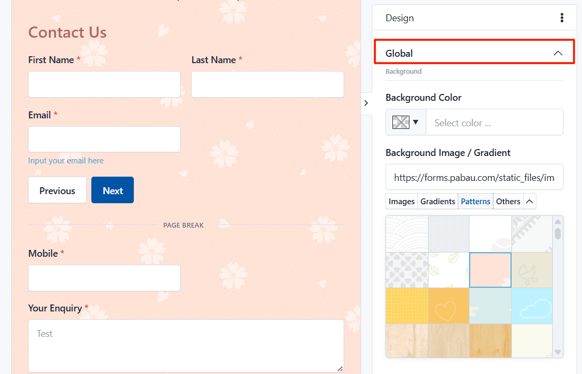This screenshot has width=582, height=374.
Task: Choose the wave lines pattern thumbnail
Action: (x=407, y=234)
